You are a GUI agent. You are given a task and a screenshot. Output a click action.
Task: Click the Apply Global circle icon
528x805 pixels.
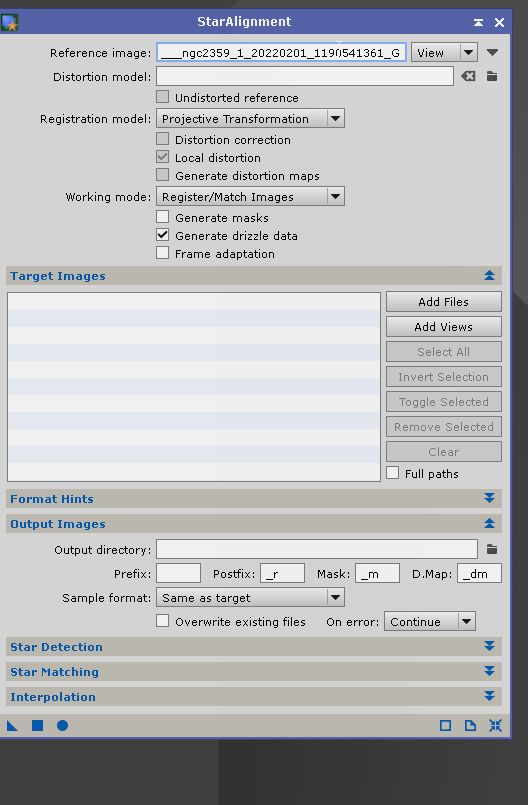63,725
